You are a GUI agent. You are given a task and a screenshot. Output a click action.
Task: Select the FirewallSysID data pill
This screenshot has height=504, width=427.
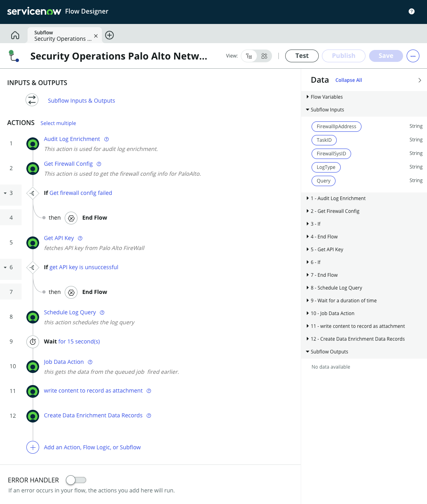click(x=331, y=154)
